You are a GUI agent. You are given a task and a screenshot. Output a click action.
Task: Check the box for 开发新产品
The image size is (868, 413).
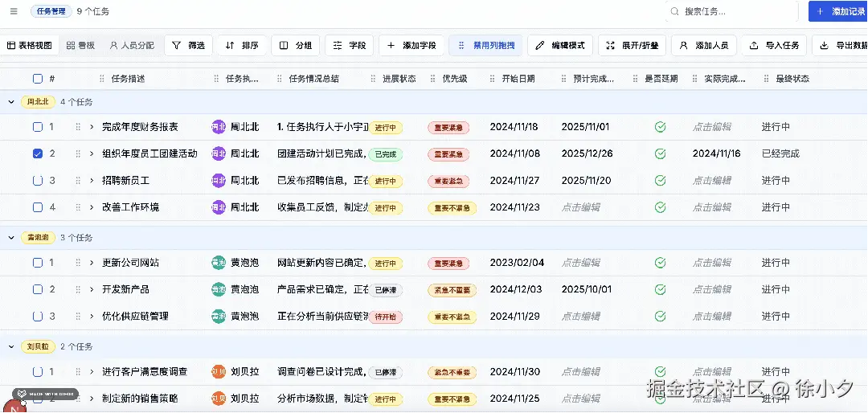pyautogui.click(x=38, y=289)
